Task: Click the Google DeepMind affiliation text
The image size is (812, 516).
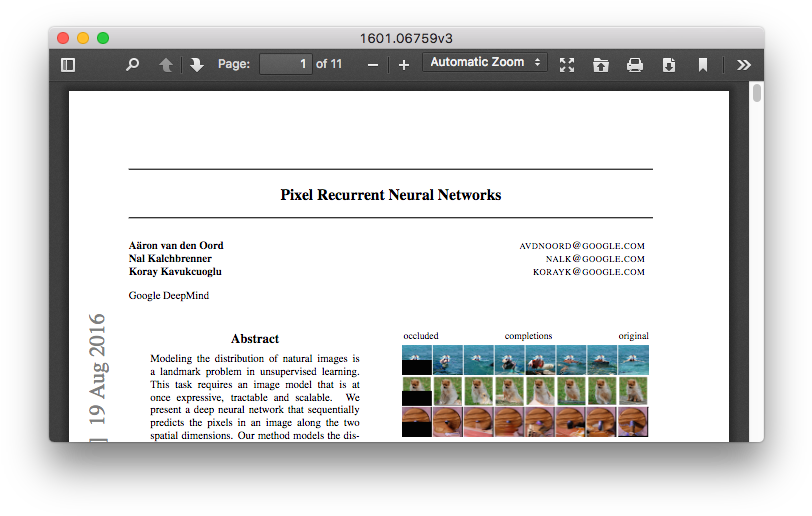Action: pyautogui.click(x=169, y=295)
